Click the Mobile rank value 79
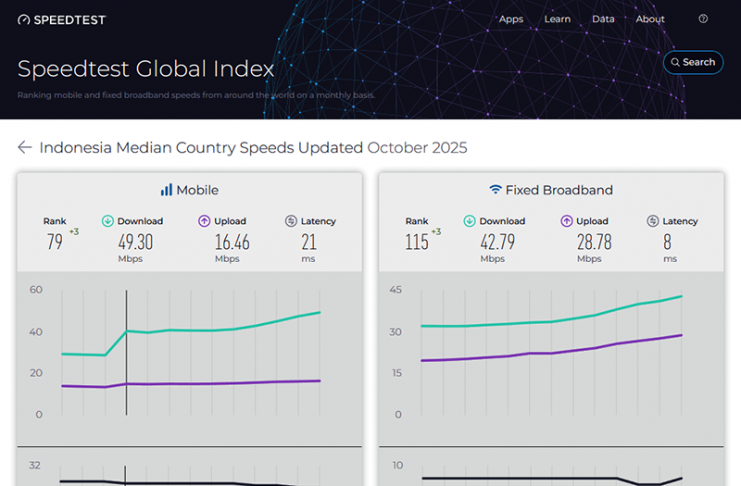 (x=55, y=242)
